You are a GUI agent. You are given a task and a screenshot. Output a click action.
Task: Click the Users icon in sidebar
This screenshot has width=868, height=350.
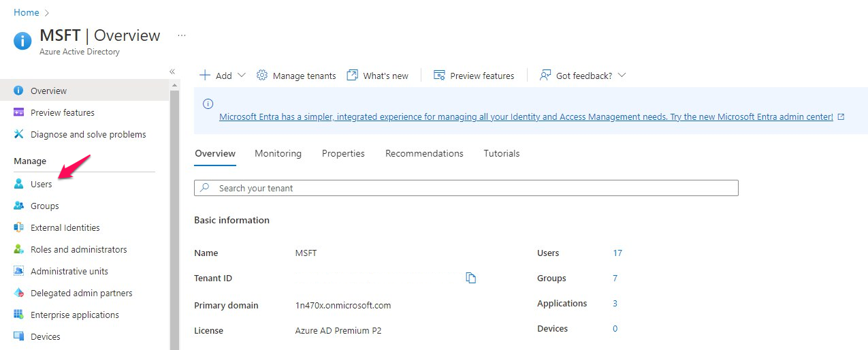(x=19, y=185)
